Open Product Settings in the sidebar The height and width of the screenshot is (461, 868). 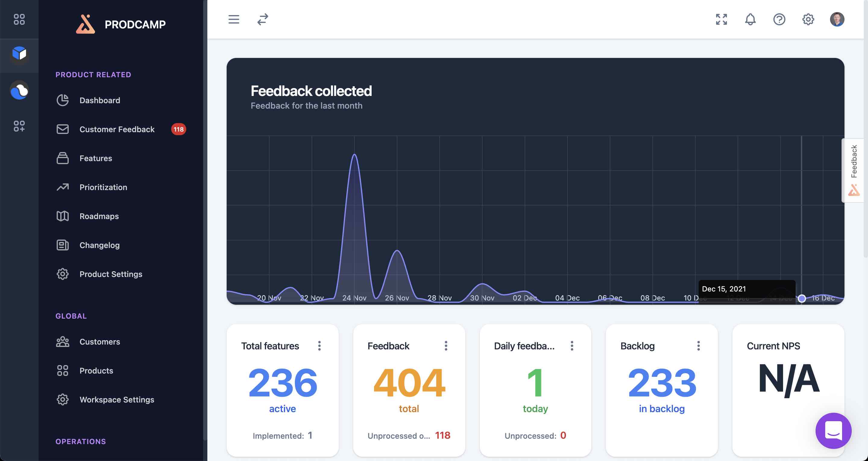pos(111,274)
